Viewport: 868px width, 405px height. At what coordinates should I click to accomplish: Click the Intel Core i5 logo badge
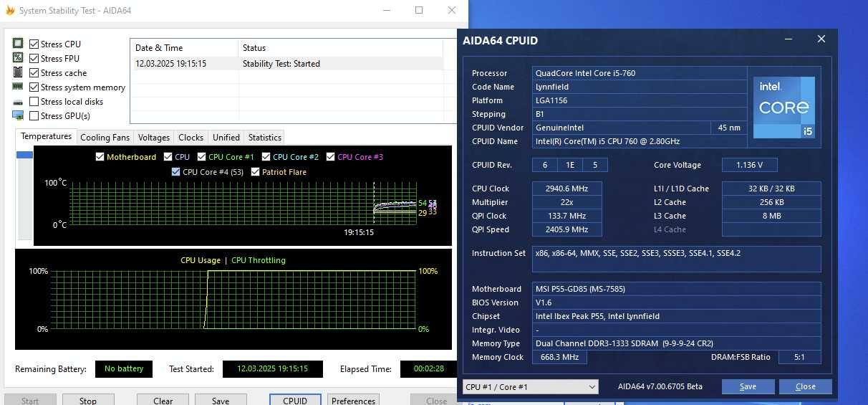pyautogui.click(x=783, y=107)
